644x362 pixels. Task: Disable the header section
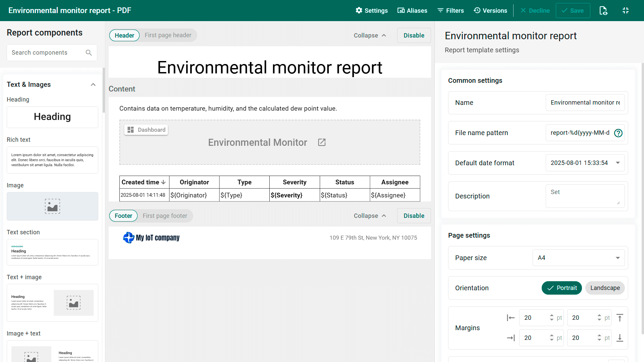tap(414, 36)
